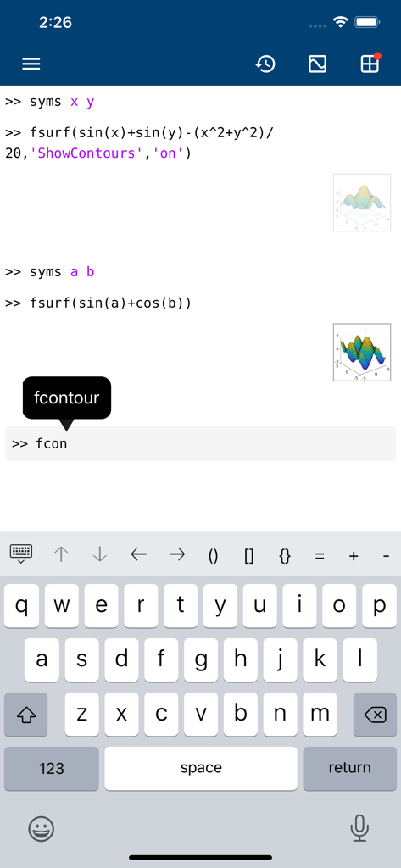Tap the command input field with fcon
Viewport: 401px width, 868px height.
(200, 443)
